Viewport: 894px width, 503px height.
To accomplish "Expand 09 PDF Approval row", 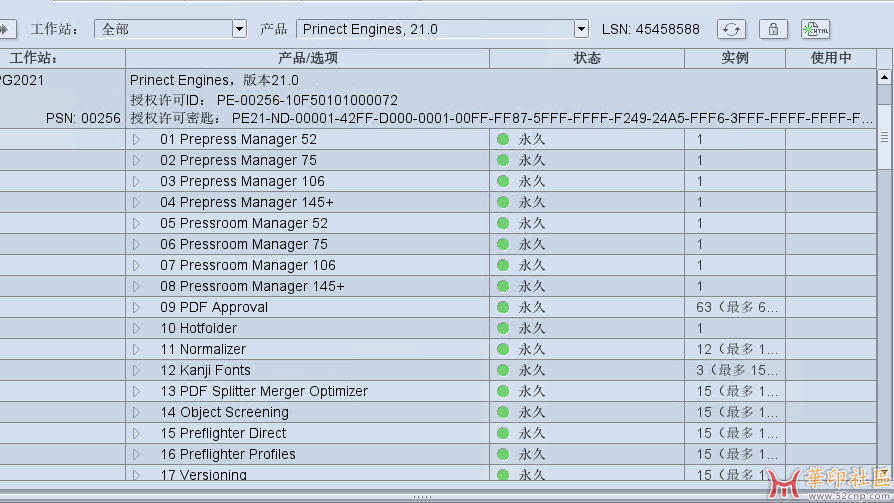I will pyautogui.click(x=136, y=307).
